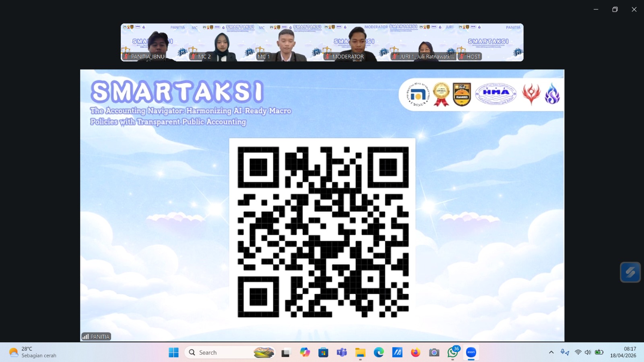Open the clock and calendar showing 08:17
This screenshot has width=644, height=362.
623,352
